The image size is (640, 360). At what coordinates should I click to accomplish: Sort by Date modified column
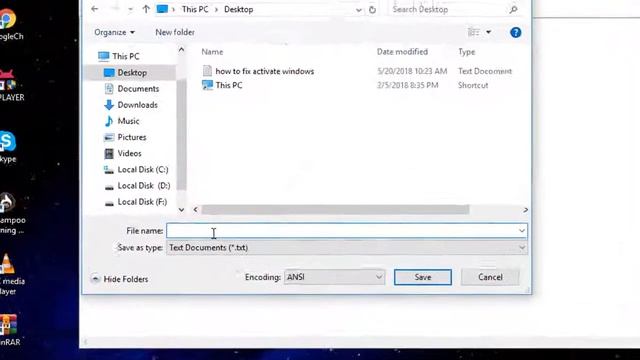pyautogui.click(x=402, y=52)
